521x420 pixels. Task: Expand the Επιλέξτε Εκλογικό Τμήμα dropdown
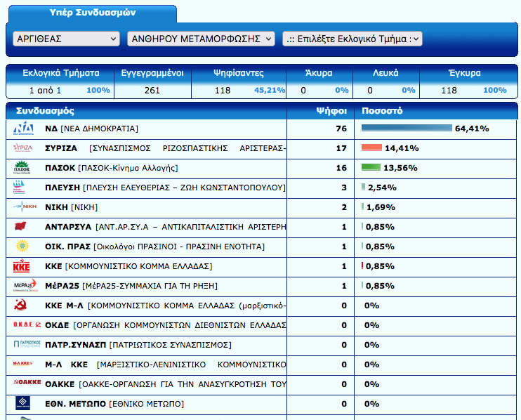click(x=352, y=39)
